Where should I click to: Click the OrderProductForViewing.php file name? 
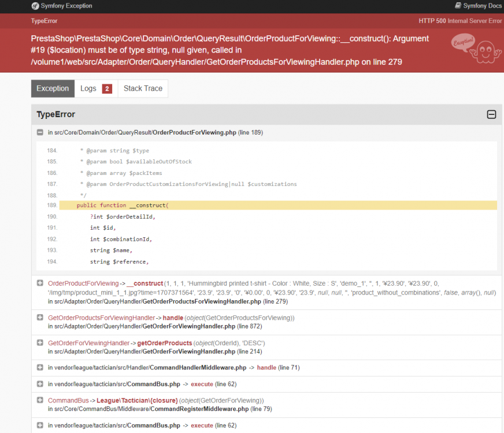(194, 132)
